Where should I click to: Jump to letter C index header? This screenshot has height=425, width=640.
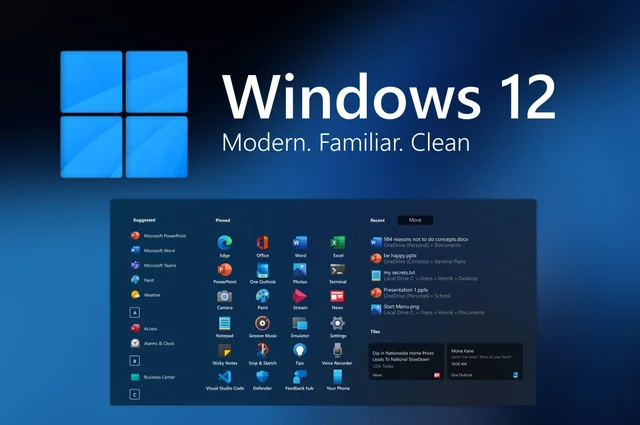coord(135,394)
